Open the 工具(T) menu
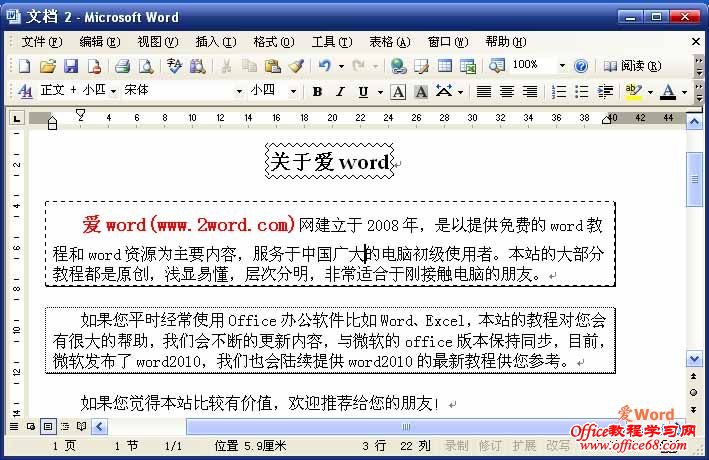The height and width of the screenshot is (460, 709). (331, 42)
